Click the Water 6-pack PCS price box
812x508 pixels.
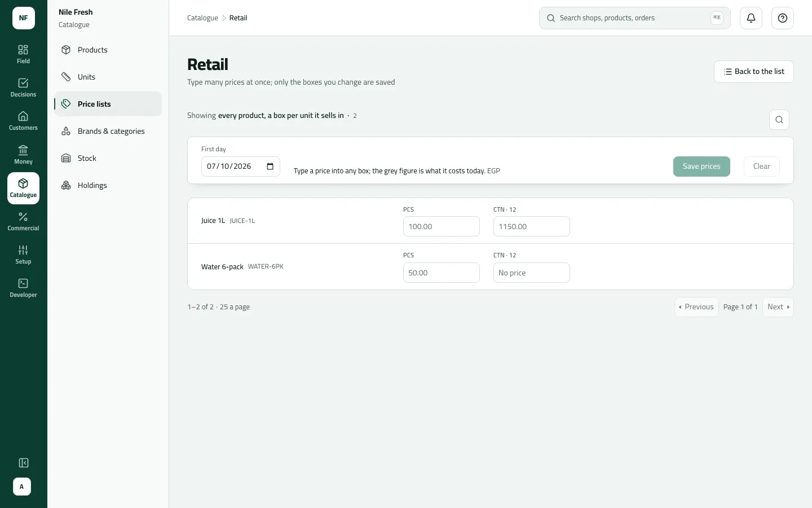(442, 273)
